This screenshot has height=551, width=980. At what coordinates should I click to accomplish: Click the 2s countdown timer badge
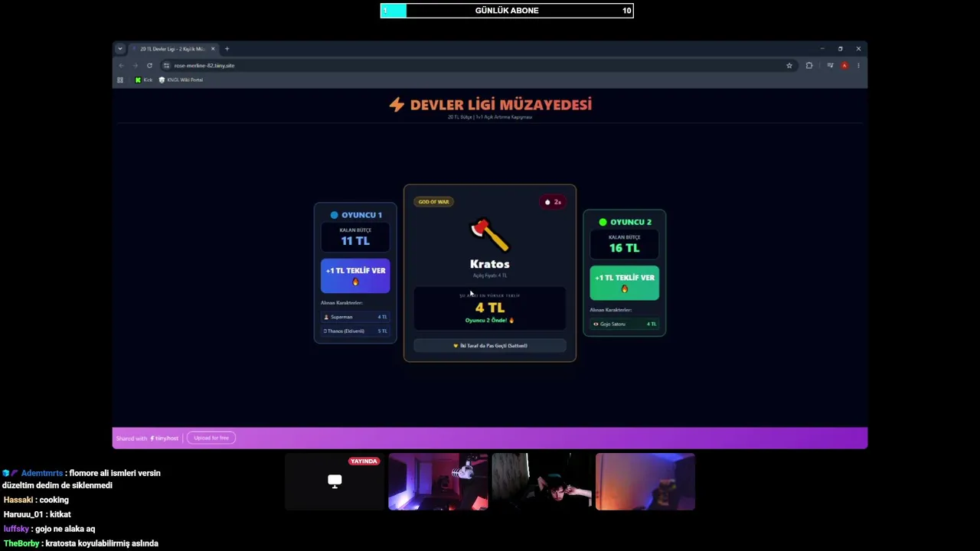[553, 202]
